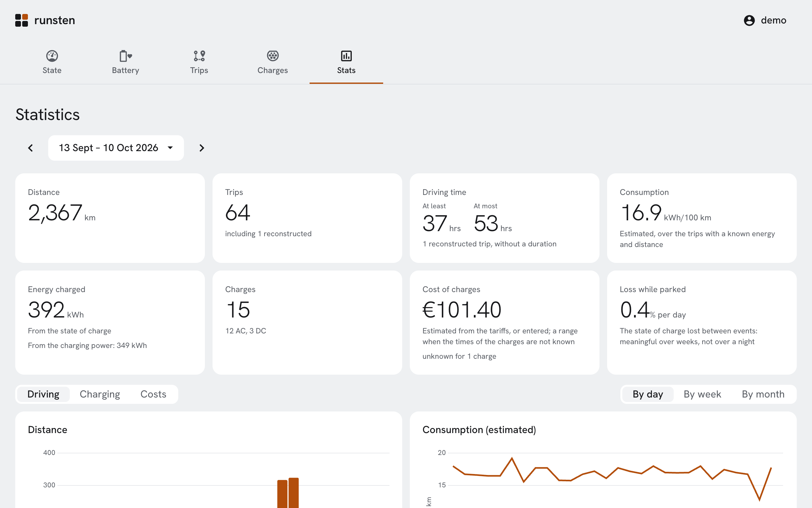Screen dimensions: 812x508
Task: Click the 64 trips value
Action: tap(238, 213)
